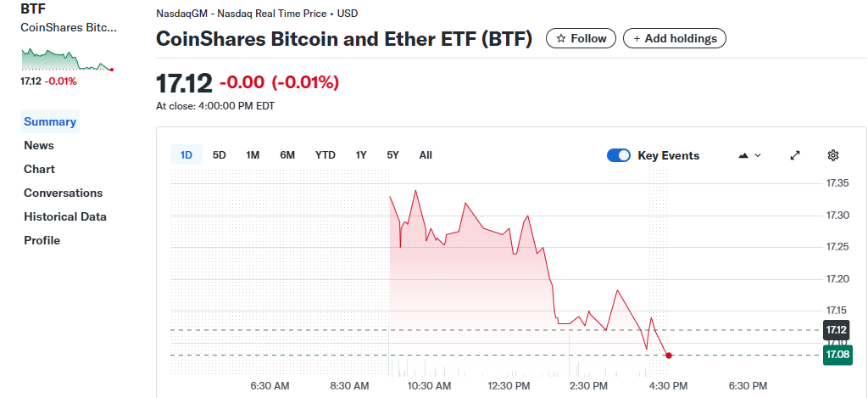Screen dimensions: 868x398
Task: Open the Conversations section
Action: 63,193
